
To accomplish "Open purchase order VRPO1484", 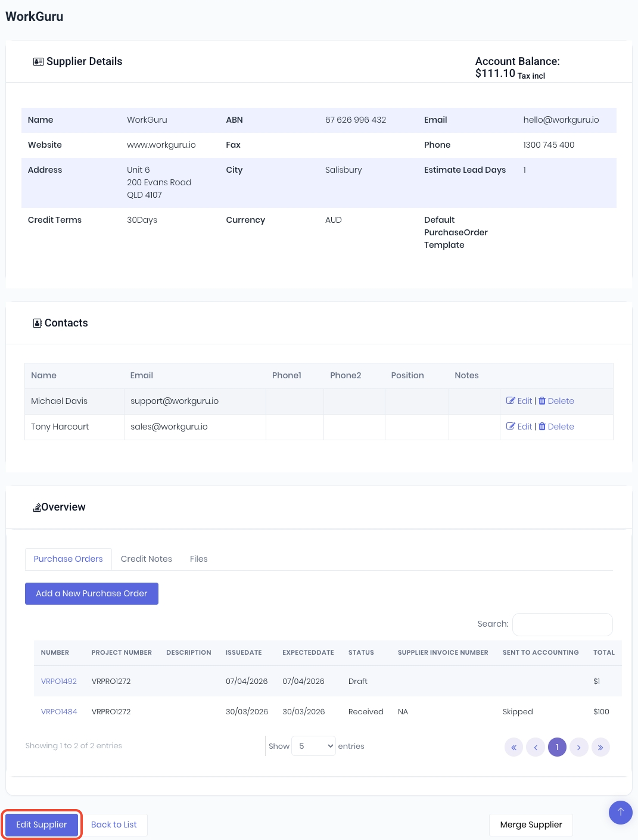I will click(x=59, y=712).
